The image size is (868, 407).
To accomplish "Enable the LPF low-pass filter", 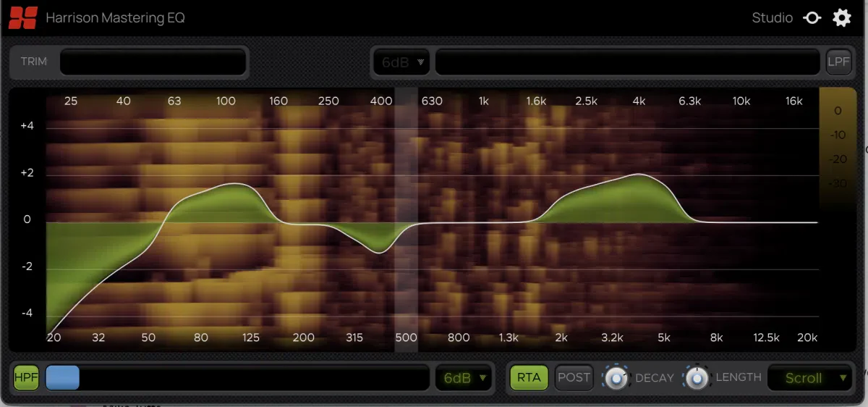I will click(x=838, y=62).
